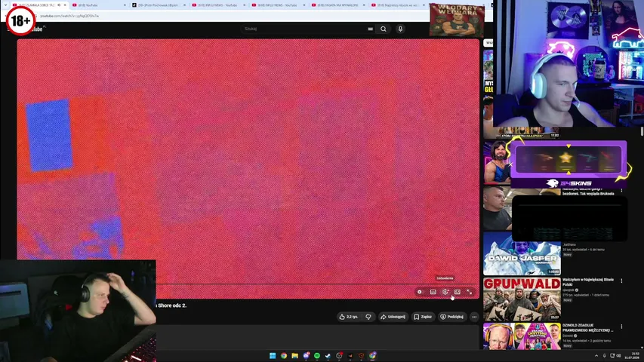Activate voice search microphone
Viewport: 644px width, 362px height.
pyautogui.click(x=400, y=29)
